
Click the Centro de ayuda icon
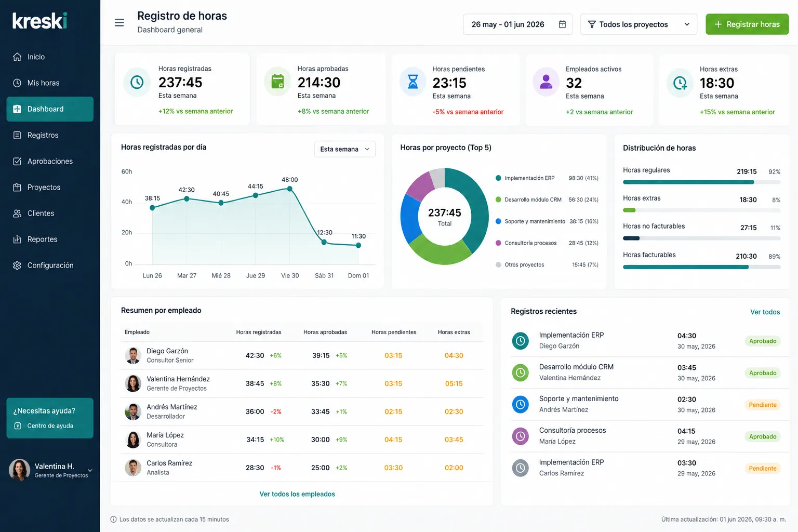click(18, 426)
